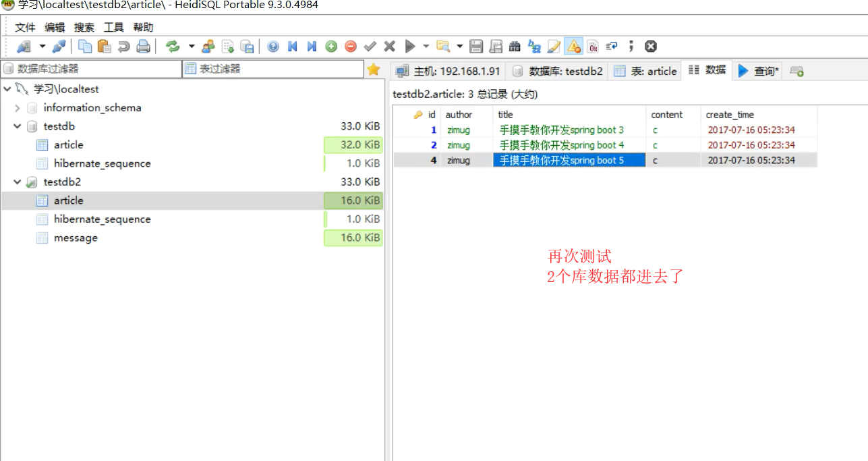Open the 工具 menu
Viewport: 868px width, 461px height.
coord(114,28)
